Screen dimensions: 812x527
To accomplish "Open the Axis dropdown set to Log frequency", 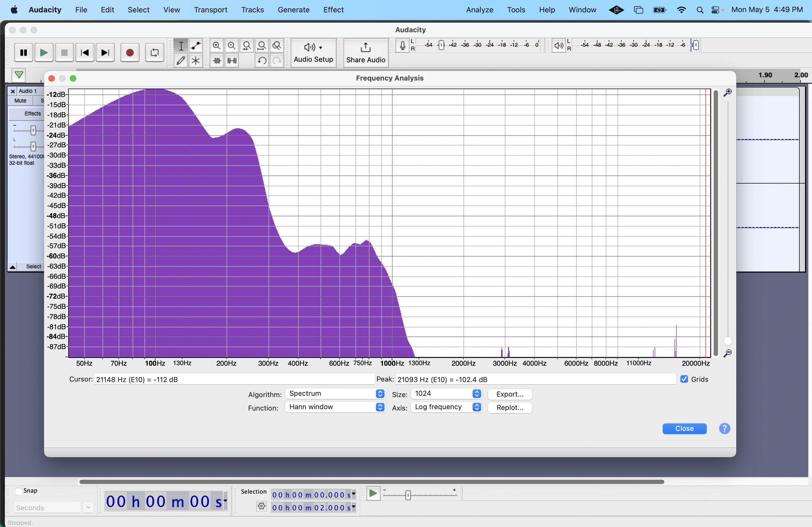I will pyautogui.click(x=446, y=407).
